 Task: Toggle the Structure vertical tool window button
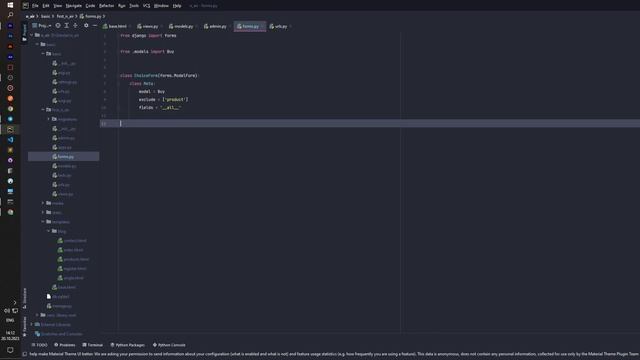pyautogui.click(x=24, y=298)
